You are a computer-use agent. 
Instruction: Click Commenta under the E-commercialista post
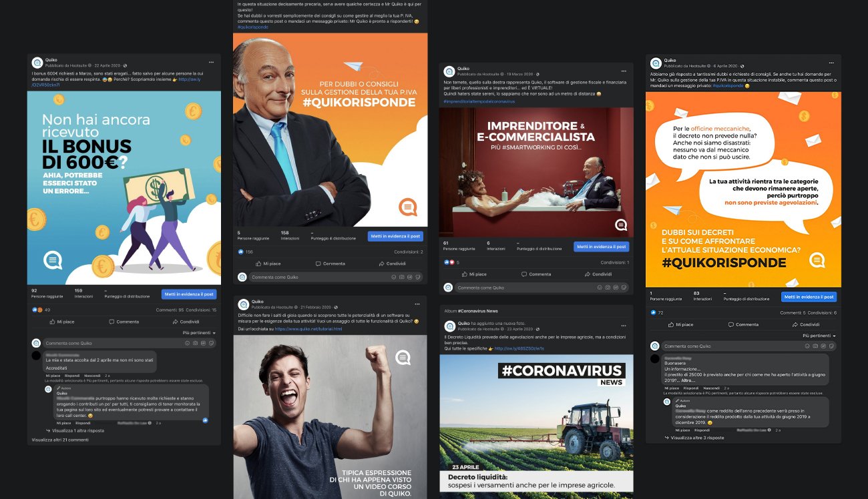(535, 274)
